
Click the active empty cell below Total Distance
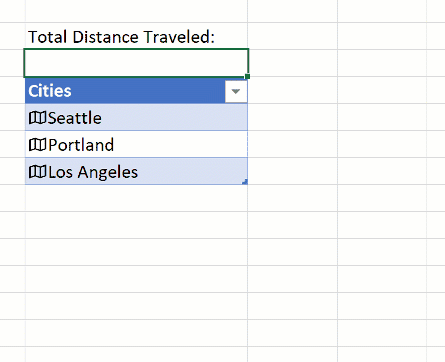pyautogui.click(x=136, y=63)
